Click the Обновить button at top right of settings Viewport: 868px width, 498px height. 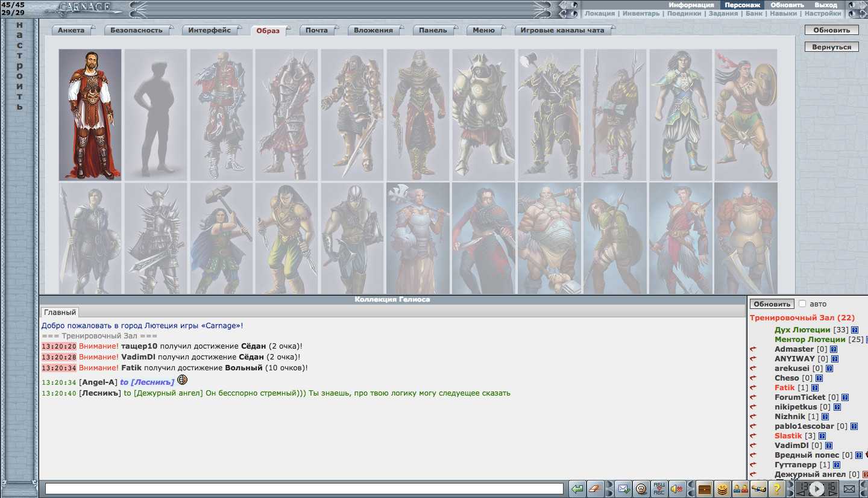(x=831, y=30)
